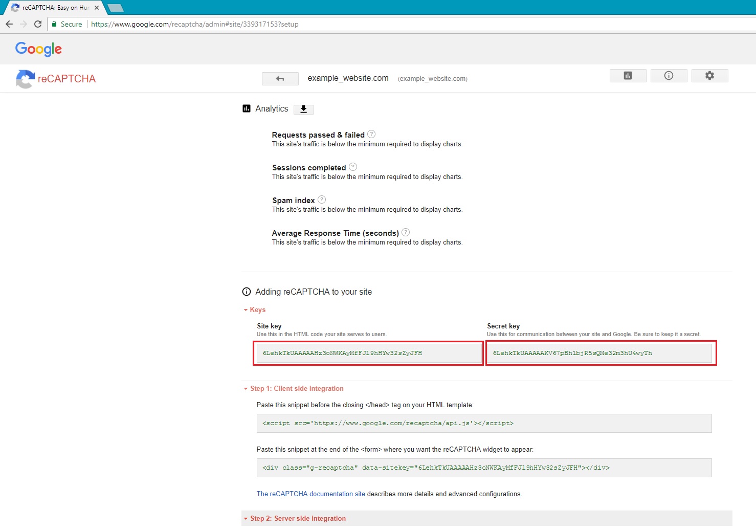Click the browser Forward arrow
The height and width of the screenshot is (532, 756).
click(x=24, y=24)
